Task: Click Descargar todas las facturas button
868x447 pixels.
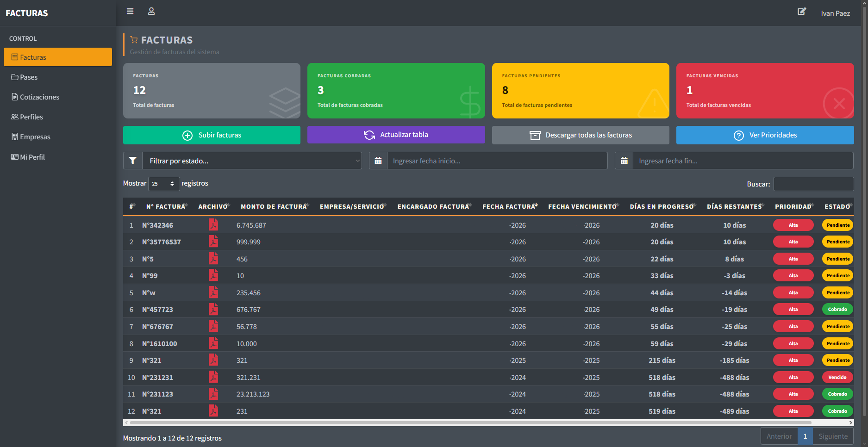Action: click(x=581, y=135)
